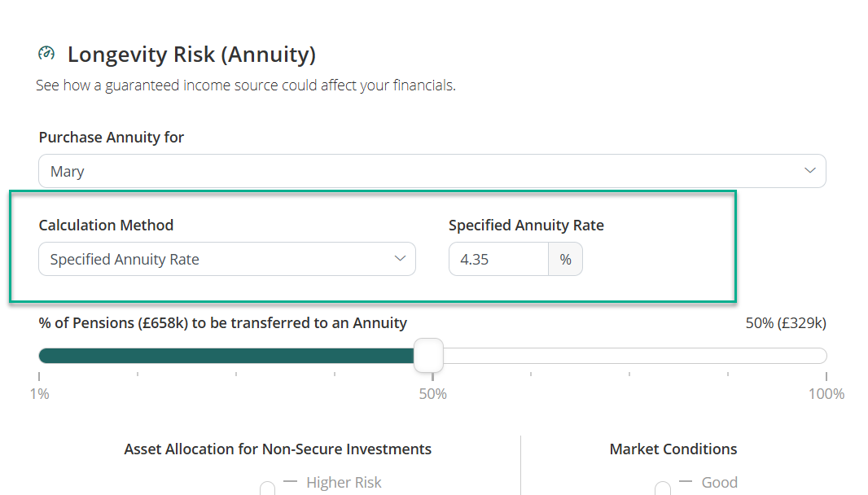
Task: Choose the Good market conditions label
Action: (x=719, y=483)
